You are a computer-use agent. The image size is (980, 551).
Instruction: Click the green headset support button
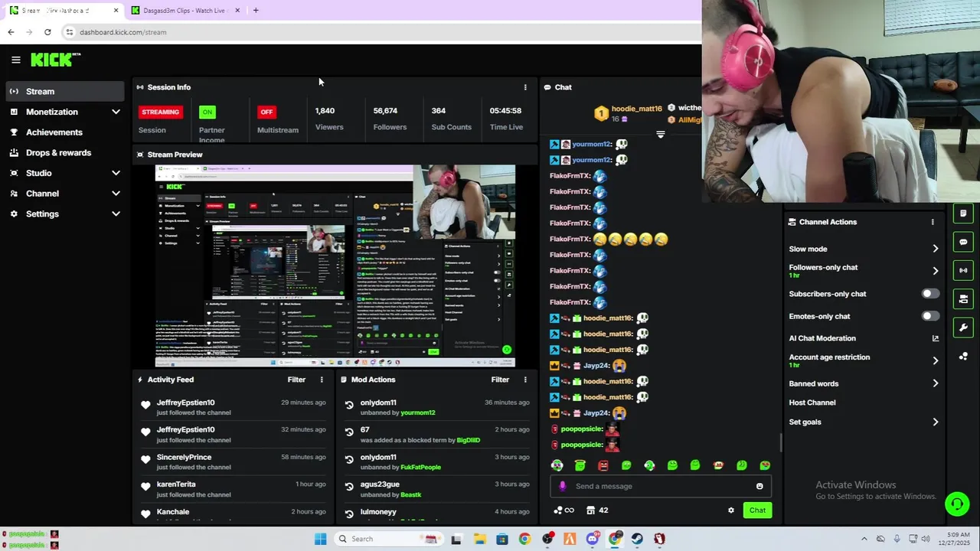[956, 504]
